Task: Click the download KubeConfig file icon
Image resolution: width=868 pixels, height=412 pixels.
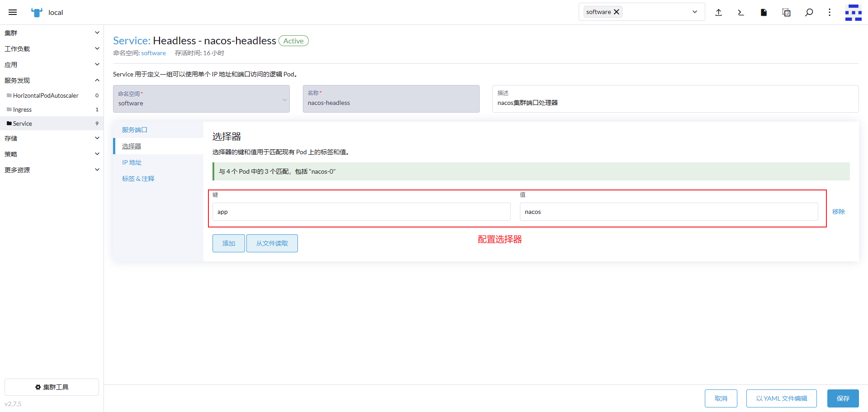Action: click(x=764, y=12)
